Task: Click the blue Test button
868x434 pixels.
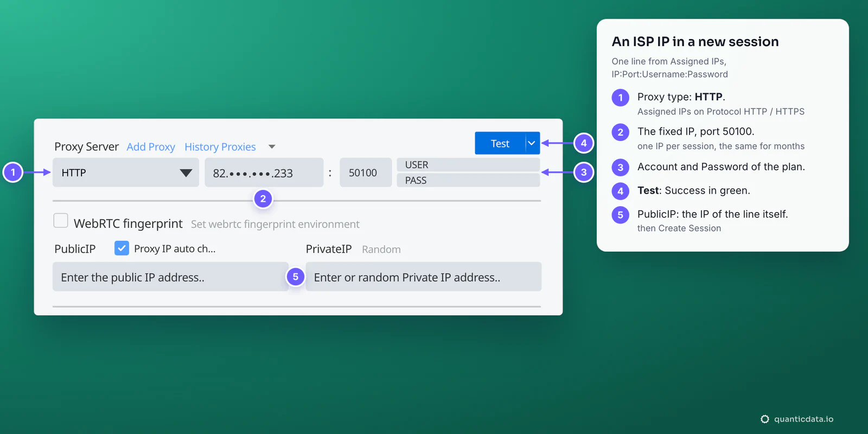Action: [x=500, y=143]
